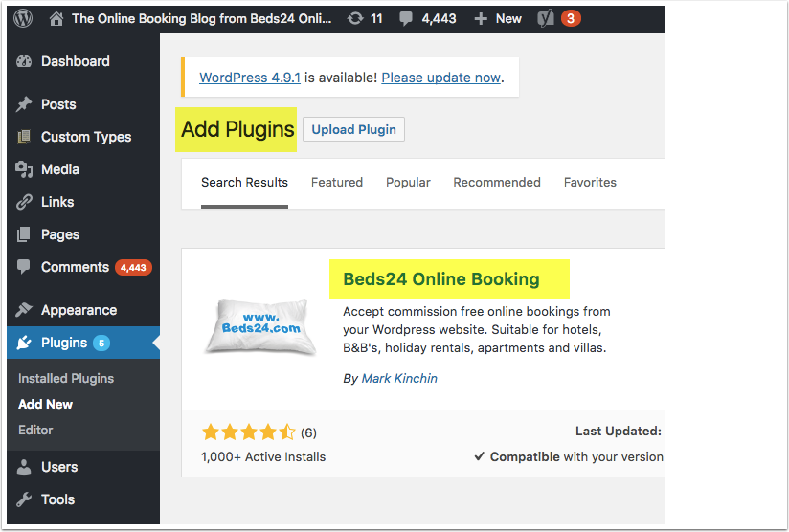Switch to Featured tab
The width and height of the screenshot is (789, 532).
[337, 183]
